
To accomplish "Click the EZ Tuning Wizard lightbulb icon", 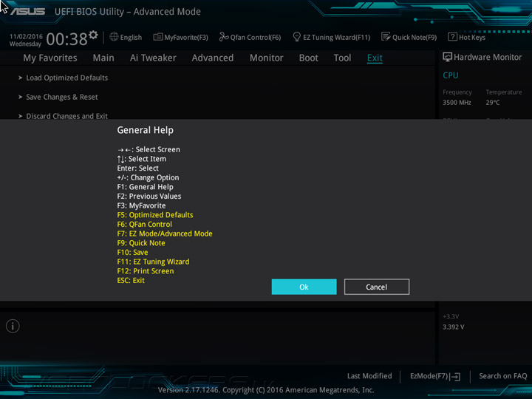I will coord(296,37).
